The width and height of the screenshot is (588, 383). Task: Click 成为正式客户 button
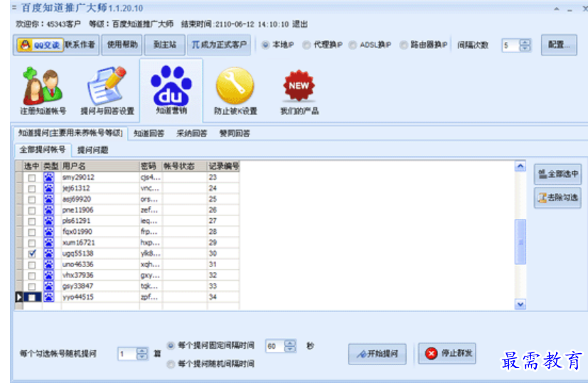pos(219,45)
